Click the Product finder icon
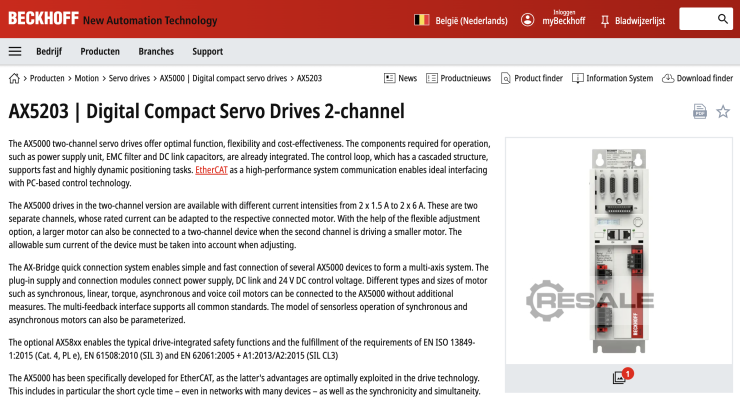The image size is (740, 405). tap(505, 78)
